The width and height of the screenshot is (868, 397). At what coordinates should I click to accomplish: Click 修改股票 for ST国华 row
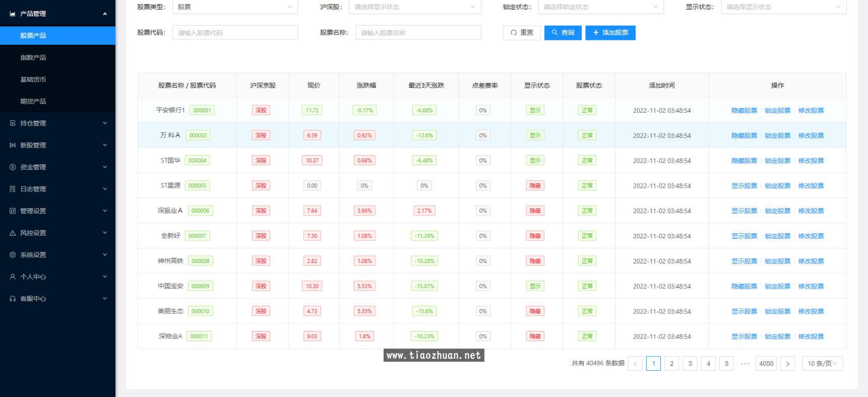click(x=811, y=161)
